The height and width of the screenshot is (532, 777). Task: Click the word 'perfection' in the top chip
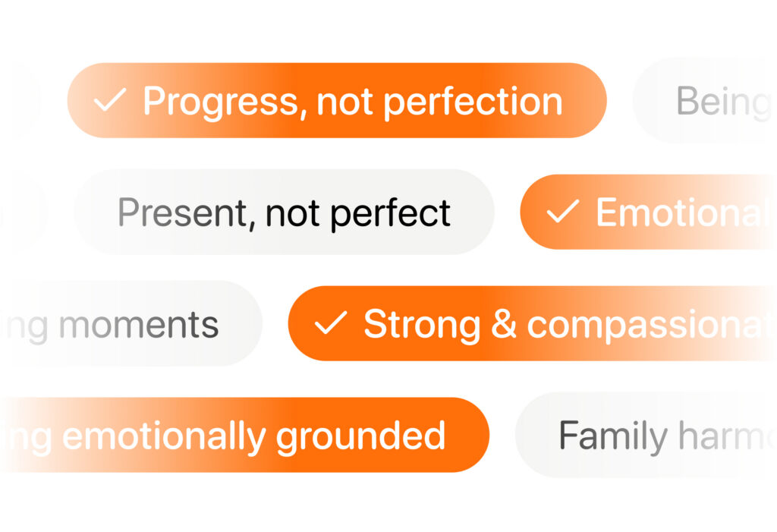473,101
